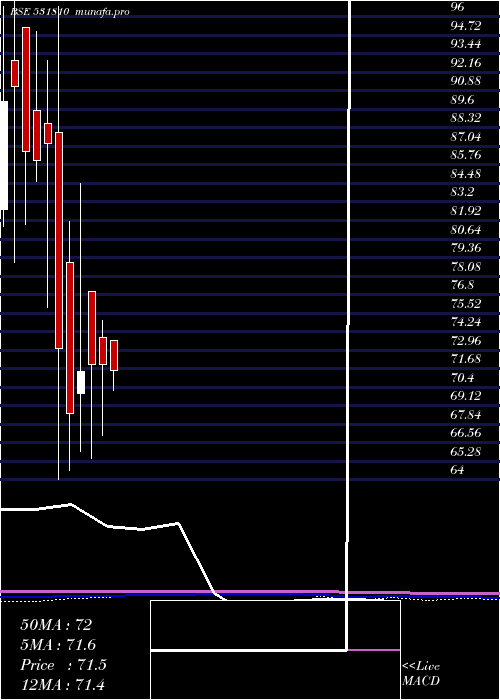
Task: Click the 76.8 price axis label
Action: click(462, 285)
